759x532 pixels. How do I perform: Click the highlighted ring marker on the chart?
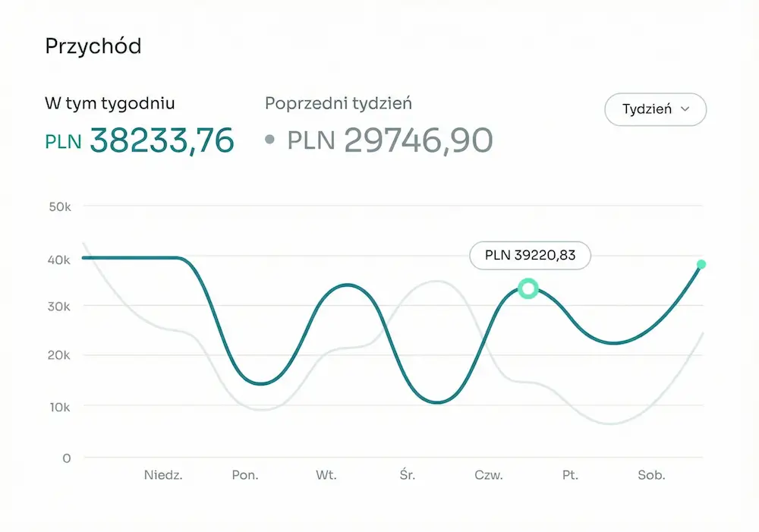click(x=528, y=288)
